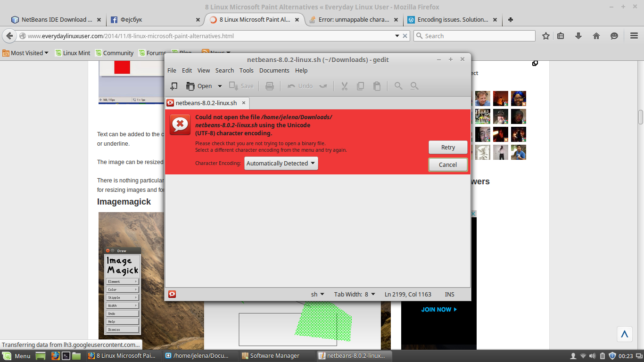Open the file manager folder launcher in panel
The image size is (644, 362).
point(76,356)
